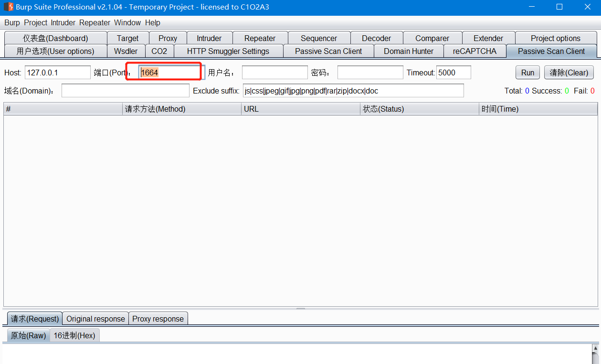
Task: Click the Burp Suite logo icon
Action: [x=8, y=7]
